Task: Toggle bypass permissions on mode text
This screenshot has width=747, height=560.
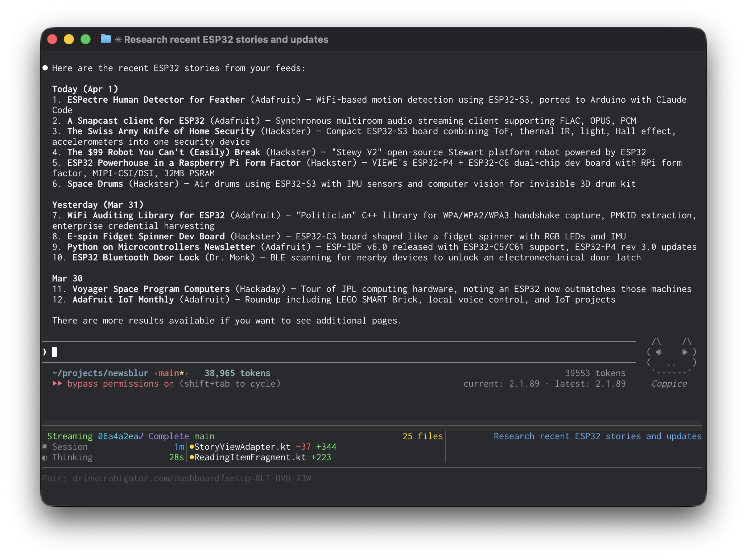Action: pyautogui.click(x=120, y=384)
